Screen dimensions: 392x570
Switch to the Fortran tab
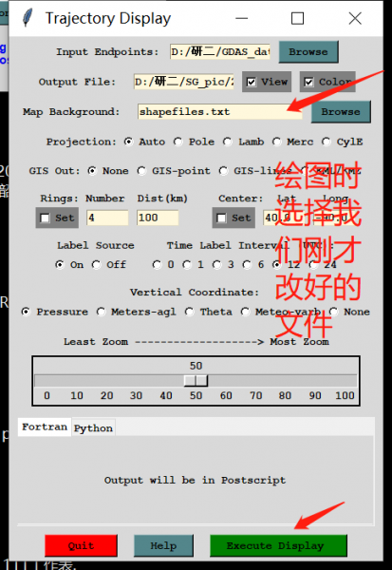[x=45, y=427]
